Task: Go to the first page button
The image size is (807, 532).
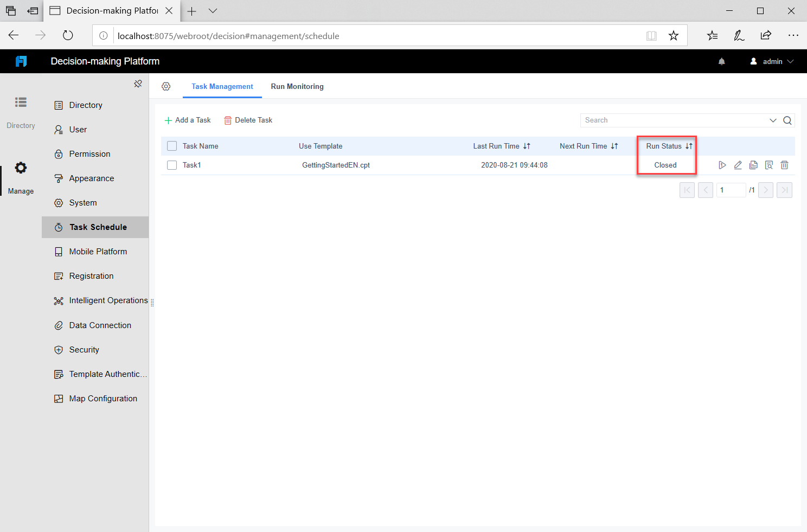Action: pyautogui.click(x=687, y=190)
